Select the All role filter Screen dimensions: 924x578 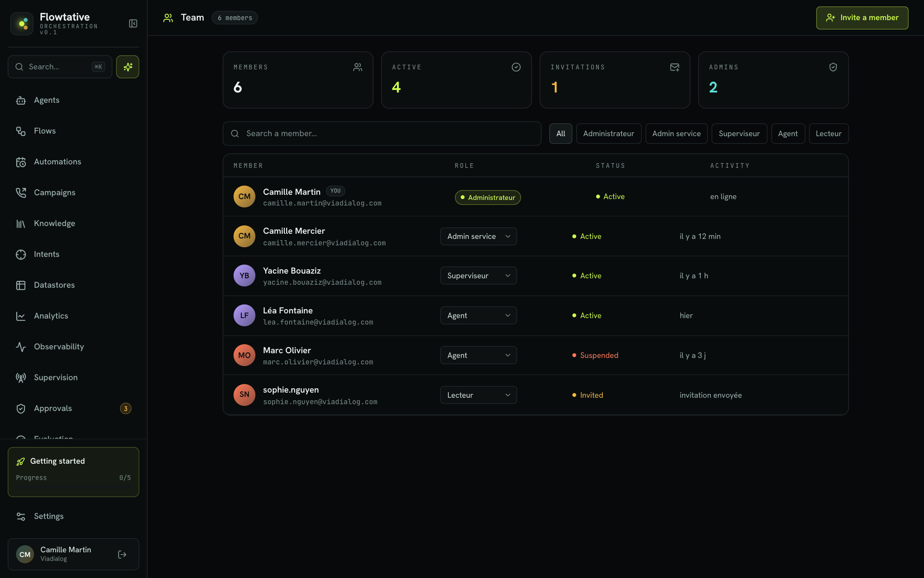tap(561, 134)
